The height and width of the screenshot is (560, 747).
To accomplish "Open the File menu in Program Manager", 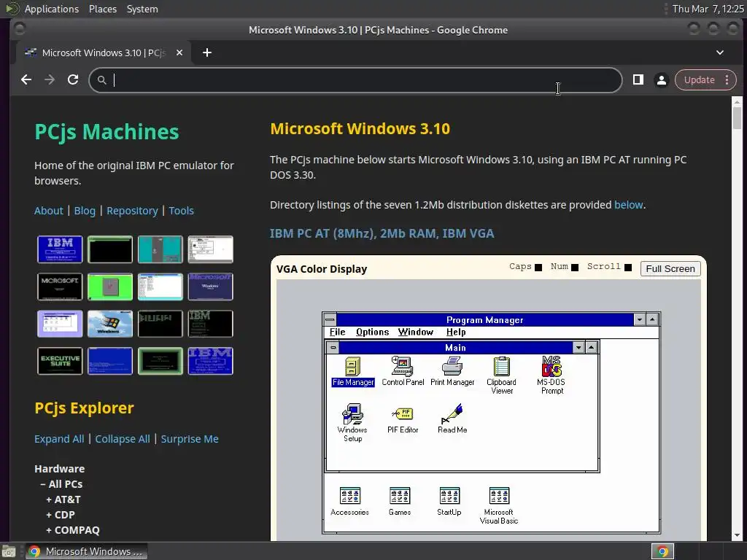I will (x=337, y=332).
